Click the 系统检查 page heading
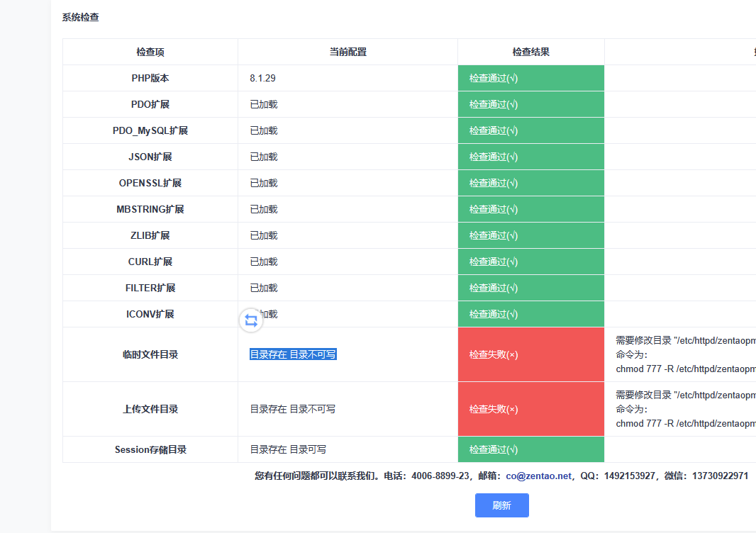This screenshot has height=533, width=756. [80, 18]
